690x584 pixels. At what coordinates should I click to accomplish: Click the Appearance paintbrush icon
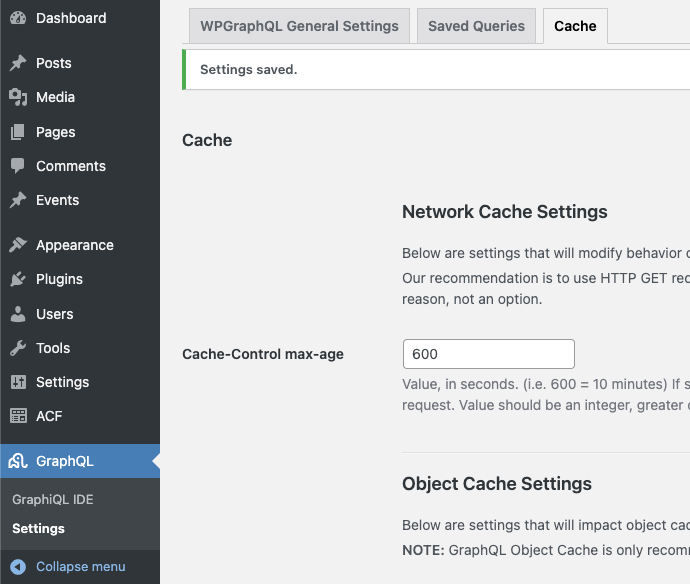(x=18, y=245)
